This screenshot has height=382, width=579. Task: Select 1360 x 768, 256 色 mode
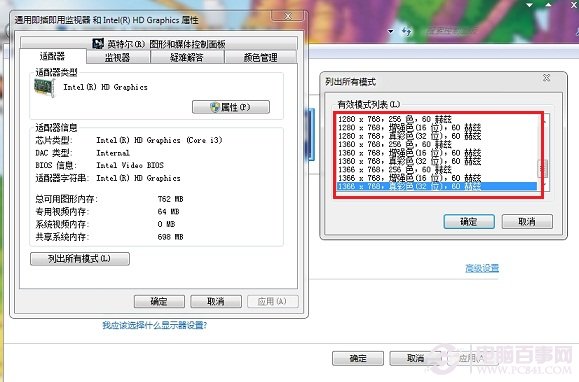pos(436,144)
